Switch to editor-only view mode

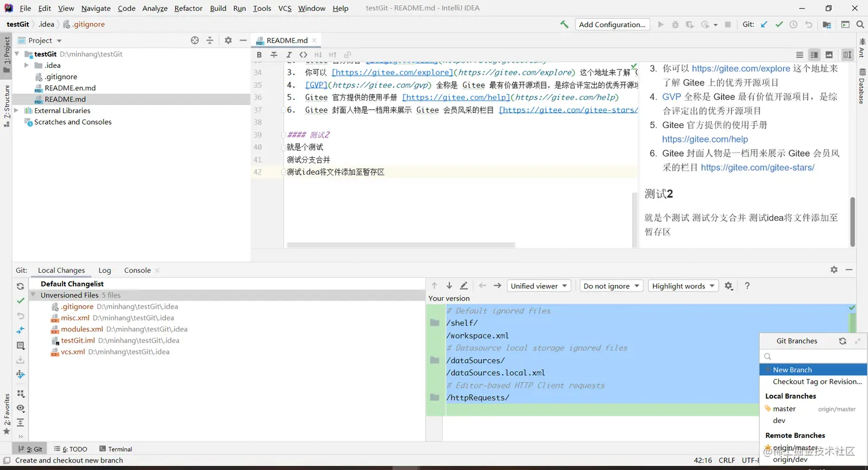pyautogui.click(x=799, y=55)
